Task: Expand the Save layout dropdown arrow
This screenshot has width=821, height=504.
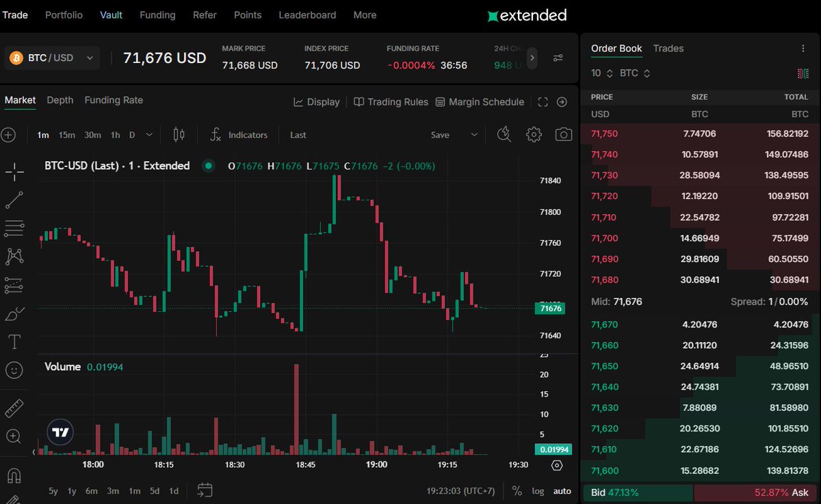Action: pos(474,135)
